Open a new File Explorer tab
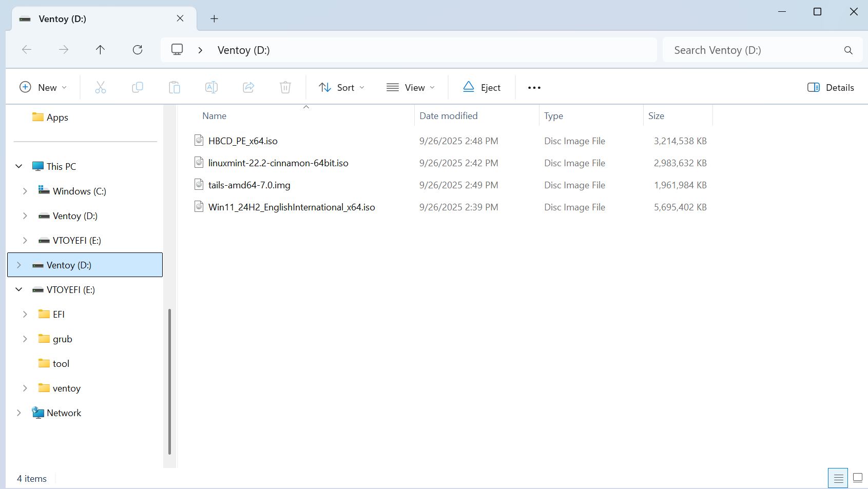The image size is (868, 489). [x=214, y=19]
